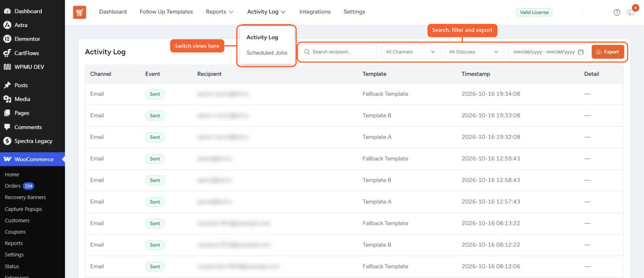Screen dimensions: 644x278
Task: Click the Pages sidebar icon
Action: 7,113
